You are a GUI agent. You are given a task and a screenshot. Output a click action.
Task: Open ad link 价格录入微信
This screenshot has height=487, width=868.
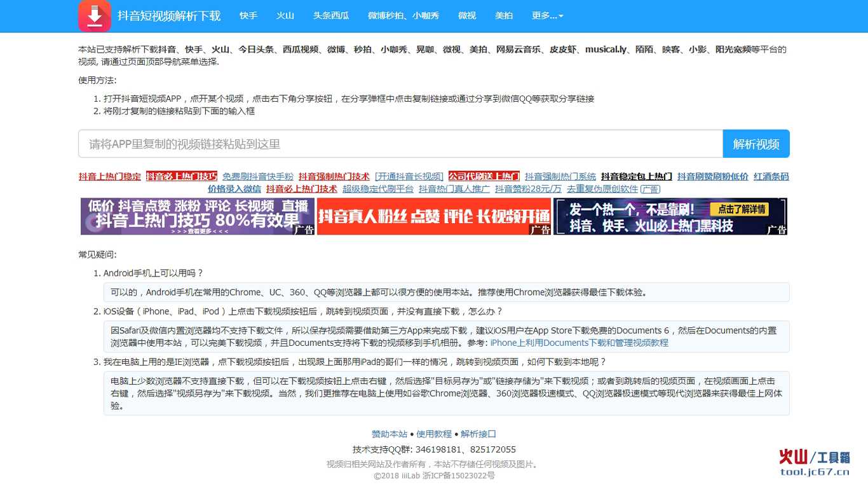tap(234, 189)
